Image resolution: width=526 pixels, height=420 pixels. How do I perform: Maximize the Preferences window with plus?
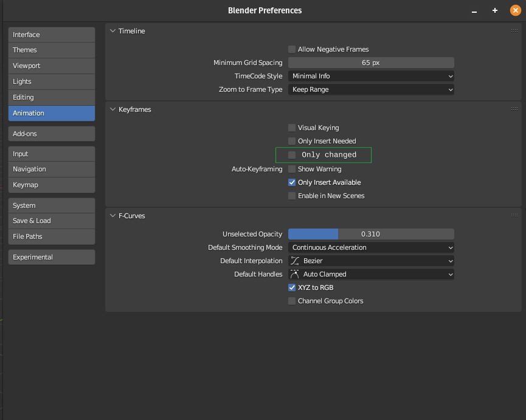click(495, 10)
